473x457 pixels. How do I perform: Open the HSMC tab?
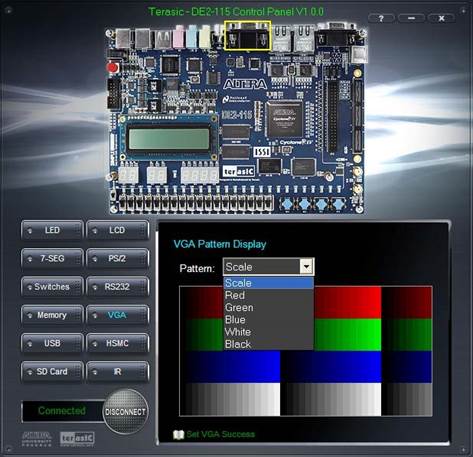tap(117, 343)
